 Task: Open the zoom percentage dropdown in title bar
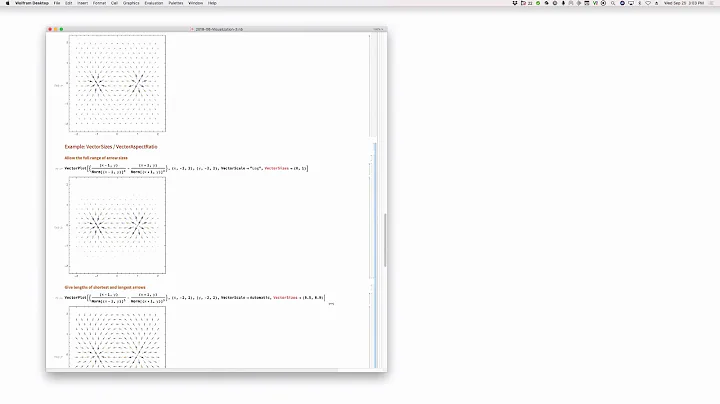[x=378, y=29]
